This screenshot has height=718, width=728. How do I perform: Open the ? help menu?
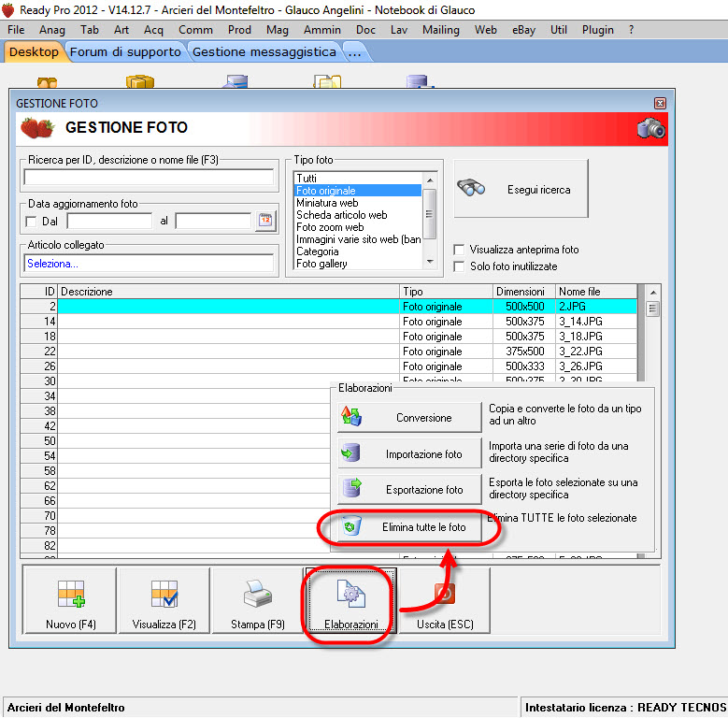tap(631, 30)
